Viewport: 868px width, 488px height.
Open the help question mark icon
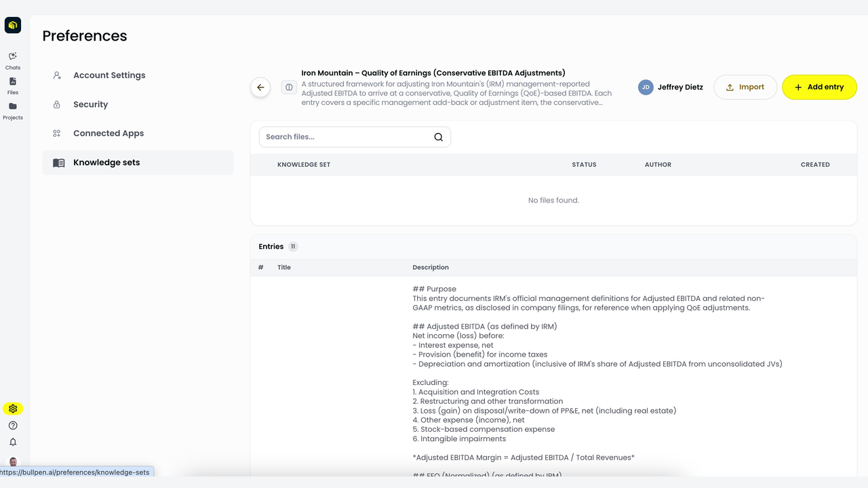[x=13, y=426]
